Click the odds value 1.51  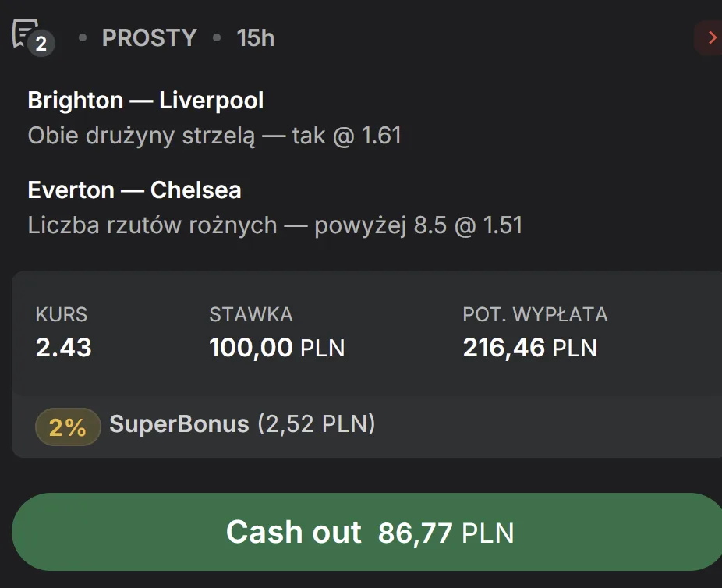click(503, 225)
